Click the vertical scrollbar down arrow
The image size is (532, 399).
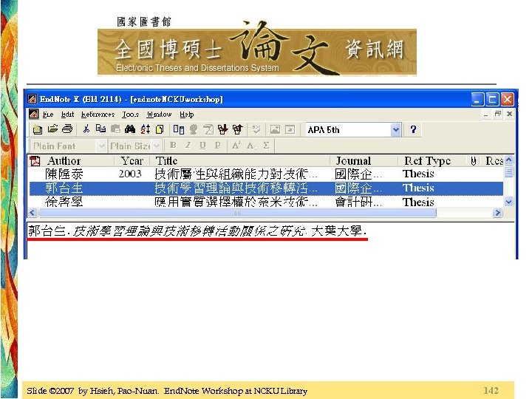point(508,202)
